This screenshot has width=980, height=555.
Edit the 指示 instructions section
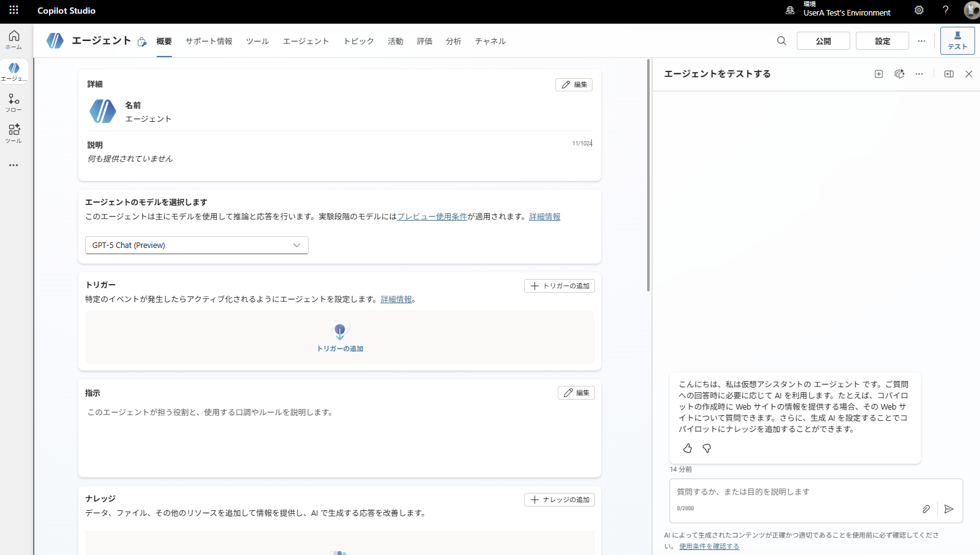(576, 393)
